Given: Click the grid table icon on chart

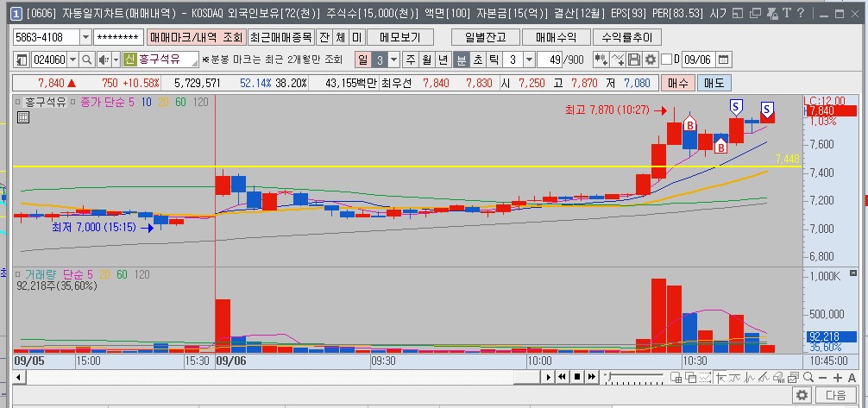Looking at the screenshot, I should pos(23,116).
